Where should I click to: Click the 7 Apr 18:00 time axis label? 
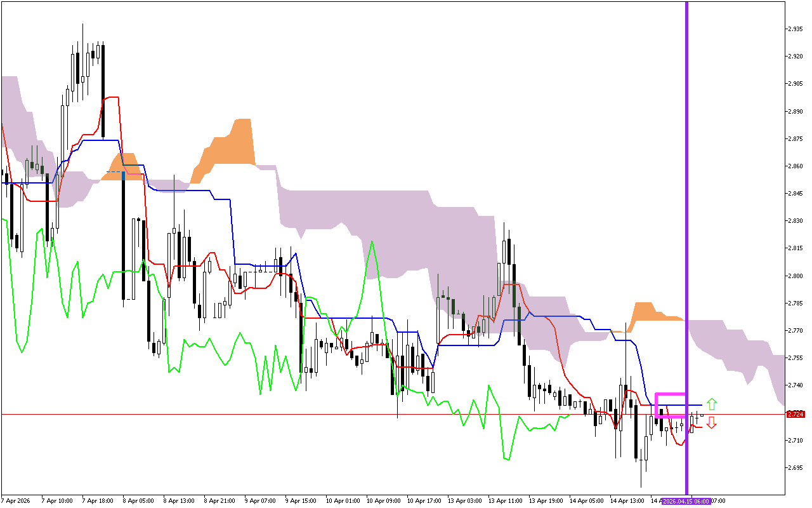[97, 501]
